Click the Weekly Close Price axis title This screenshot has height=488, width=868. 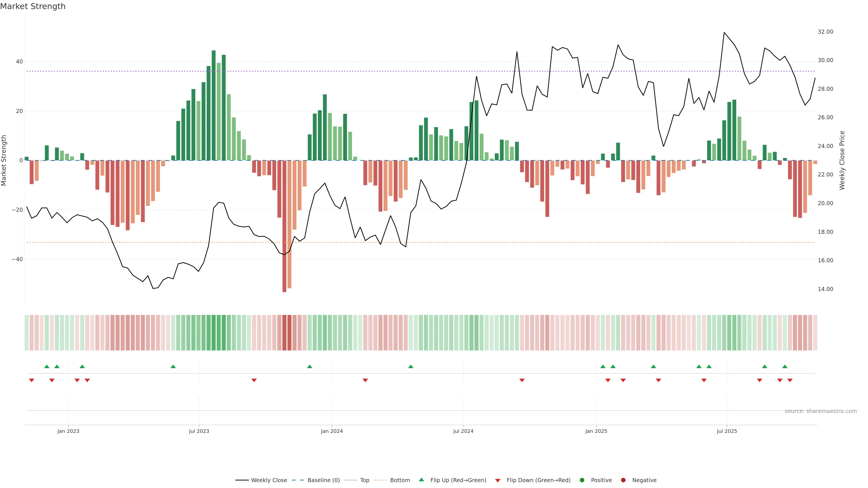[842, 160]
